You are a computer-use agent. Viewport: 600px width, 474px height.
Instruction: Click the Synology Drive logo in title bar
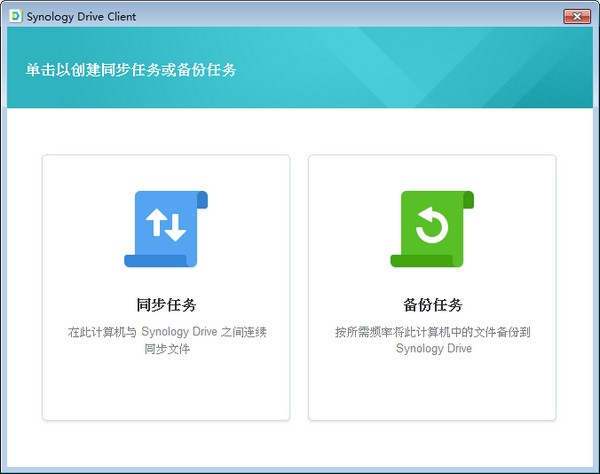tap(16, 16)
